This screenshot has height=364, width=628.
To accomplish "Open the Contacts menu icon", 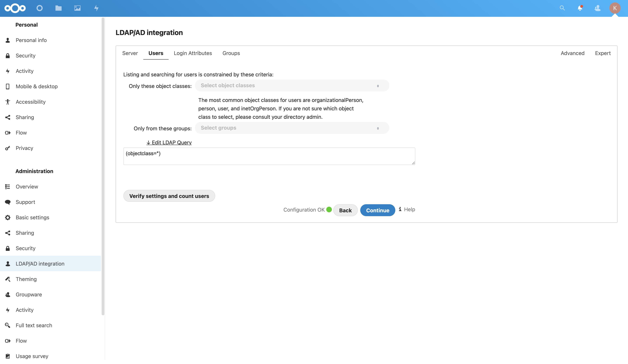I will click(597, 8).
